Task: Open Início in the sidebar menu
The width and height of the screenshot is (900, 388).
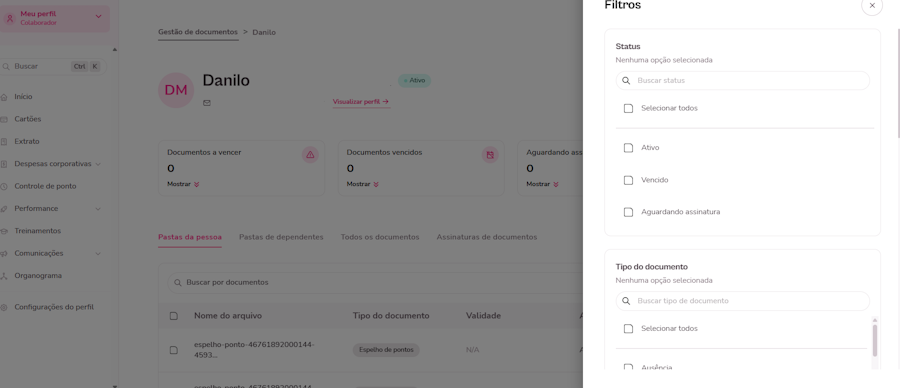Action: pos(24,97)
